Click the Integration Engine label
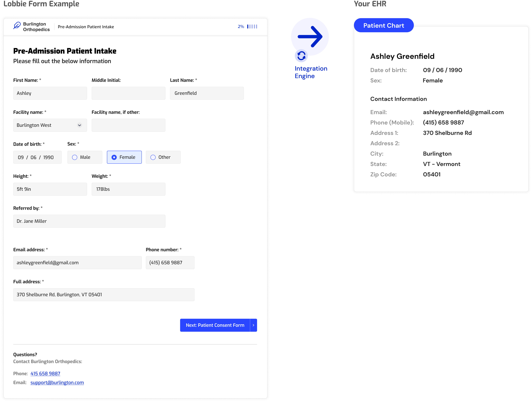The width and height of the screenshot is (532, 402). click(311, 72)
